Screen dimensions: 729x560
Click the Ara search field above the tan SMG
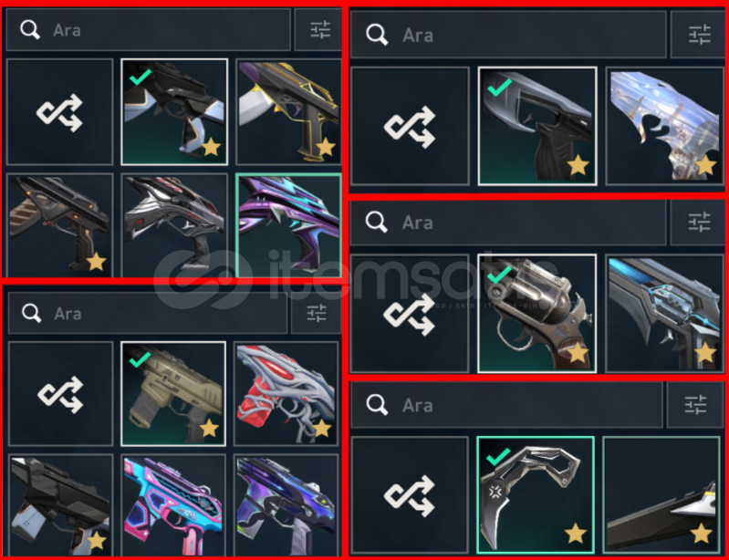click(x=148, y=313)
